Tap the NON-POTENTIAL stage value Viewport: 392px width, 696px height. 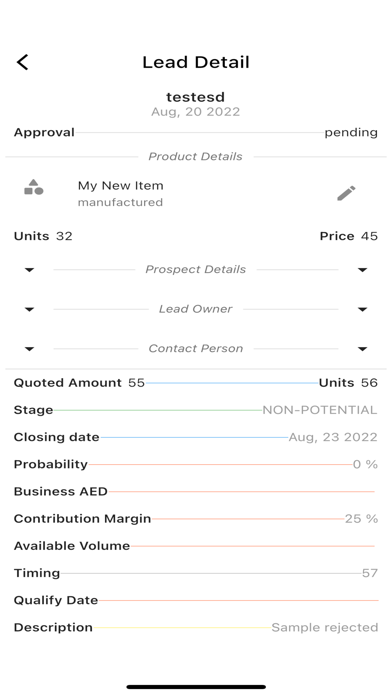320,410
